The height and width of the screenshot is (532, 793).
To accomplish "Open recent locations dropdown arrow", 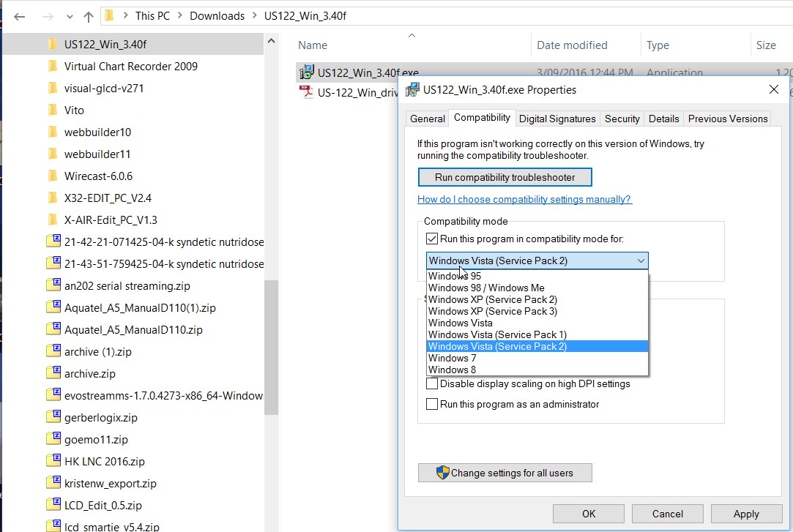I will [x=70, y=17].
